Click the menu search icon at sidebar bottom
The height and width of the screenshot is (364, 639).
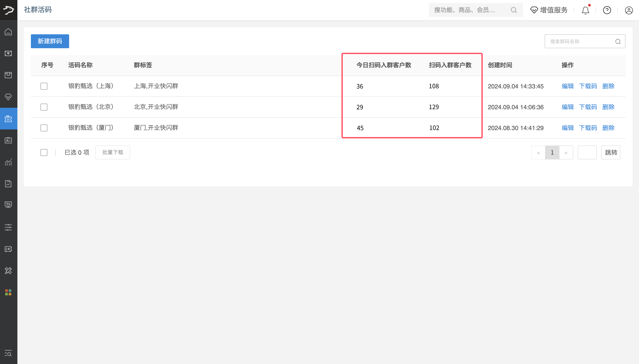click(8, 353)
